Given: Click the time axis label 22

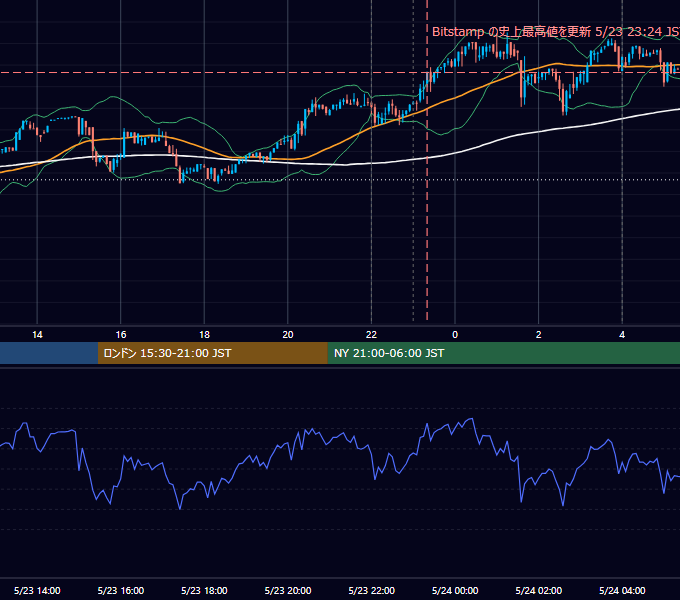Looking at the screenshot, I should point(371,335).
